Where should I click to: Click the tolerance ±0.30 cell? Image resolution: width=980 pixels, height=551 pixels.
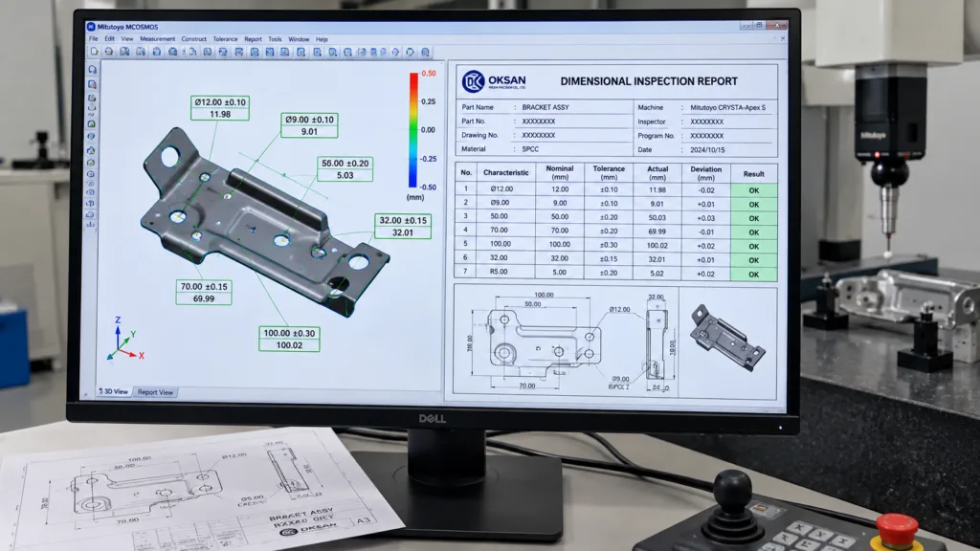point(609,245)
